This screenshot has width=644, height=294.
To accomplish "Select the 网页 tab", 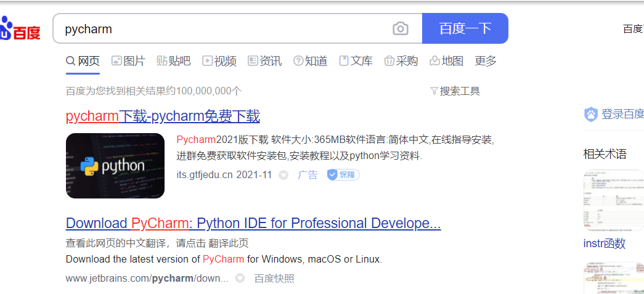I will coord(83,61).
